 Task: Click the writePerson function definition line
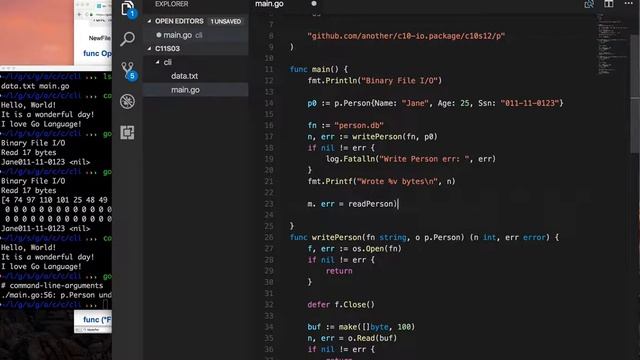coord(424,237)
